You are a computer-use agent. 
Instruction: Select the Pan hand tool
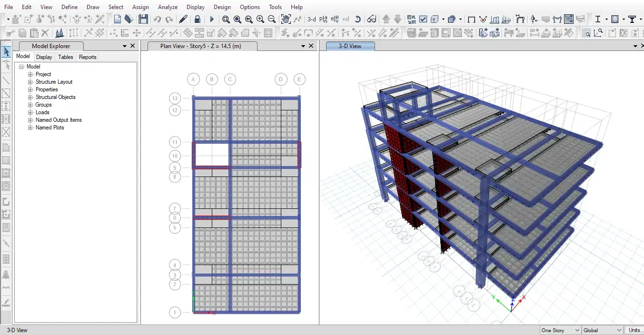286,20
